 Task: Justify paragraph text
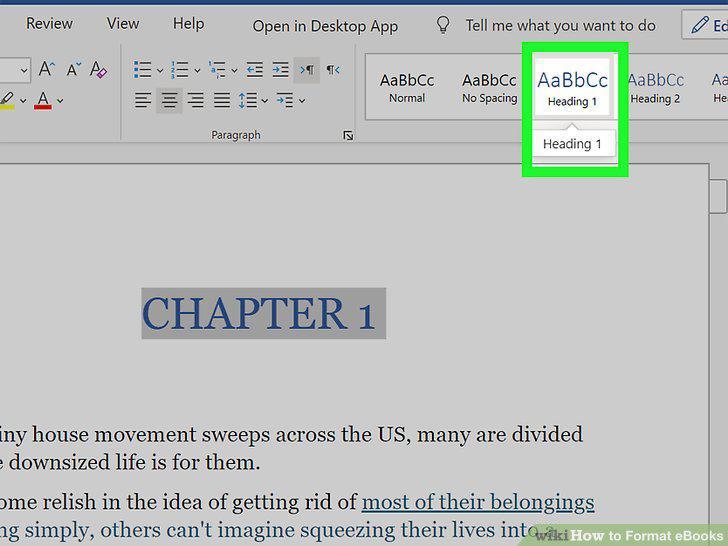222,100
